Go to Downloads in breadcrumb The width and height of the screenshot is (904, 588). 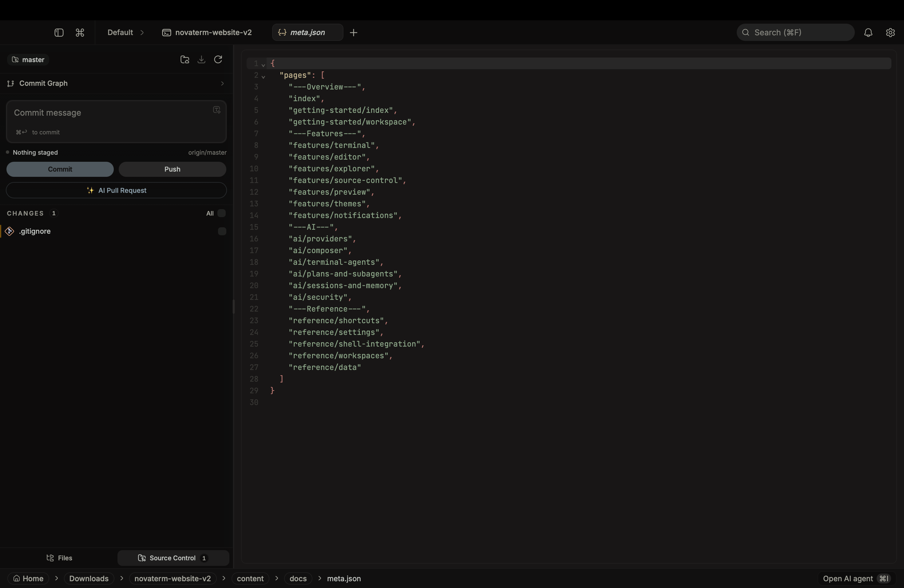pos(89,578)
